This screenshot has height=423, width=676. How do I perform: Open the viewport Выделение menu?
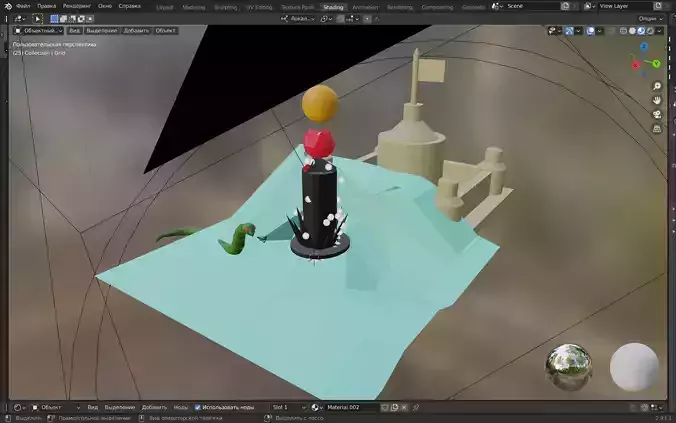(x=101, y=31)
